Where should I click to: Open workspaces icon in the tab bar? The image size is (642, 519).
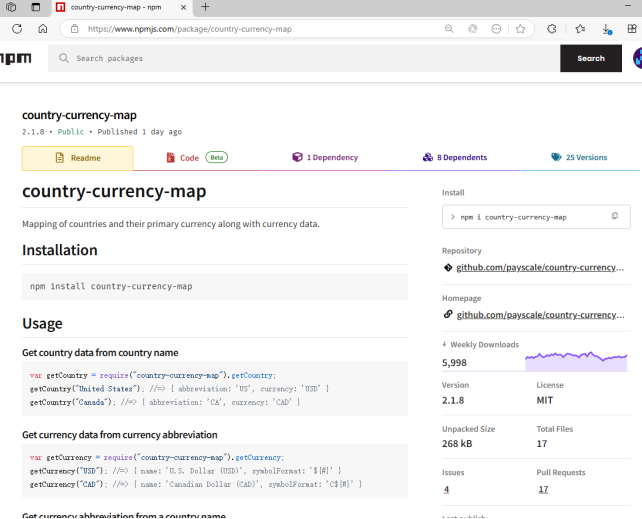(x=11, y=7)
